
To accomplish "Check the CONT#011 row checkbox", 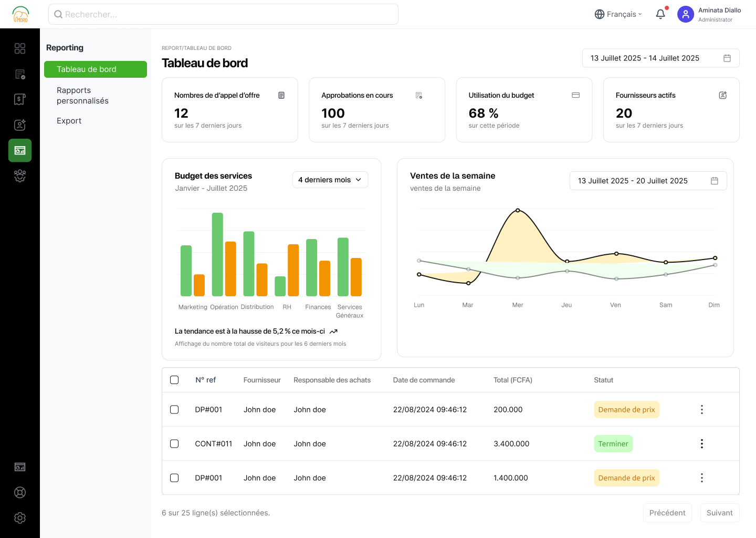I will pos(174,443).
